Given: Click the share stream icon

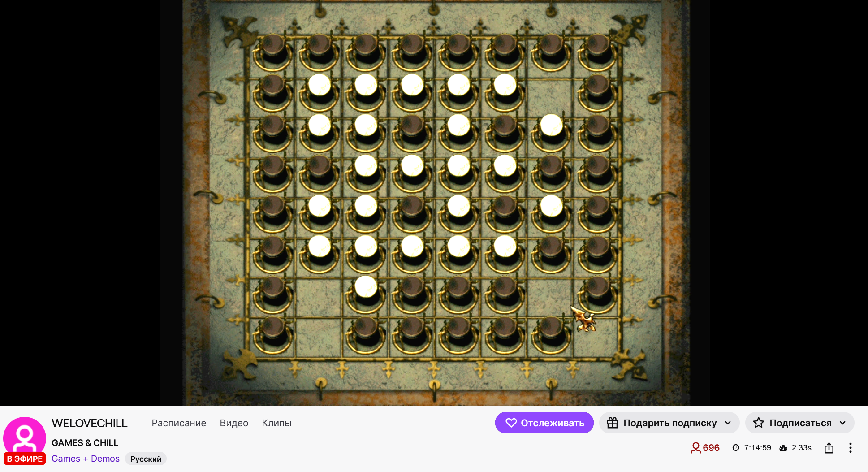Looking at the screenshot, I should tap(829, 448).
